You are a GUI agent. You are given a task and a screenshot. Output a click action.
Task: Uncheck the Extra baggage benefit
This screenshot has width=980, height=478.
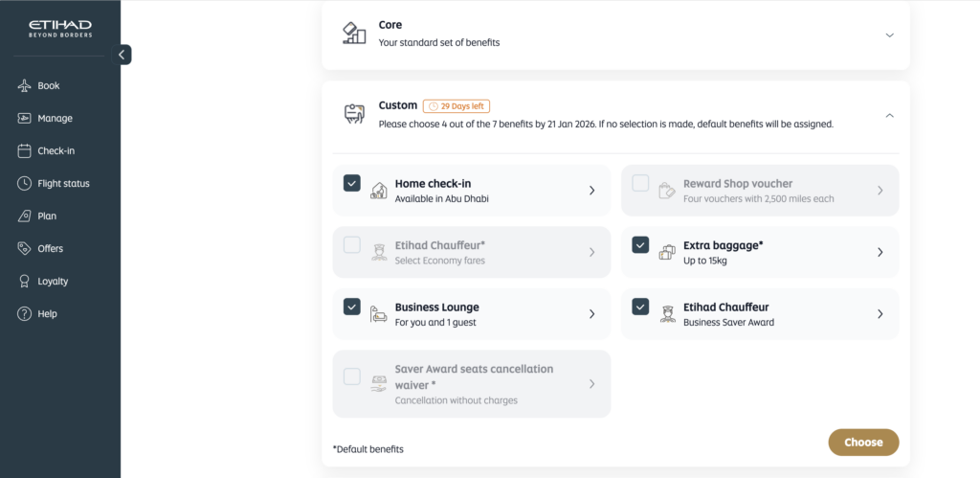pos(641,245)
